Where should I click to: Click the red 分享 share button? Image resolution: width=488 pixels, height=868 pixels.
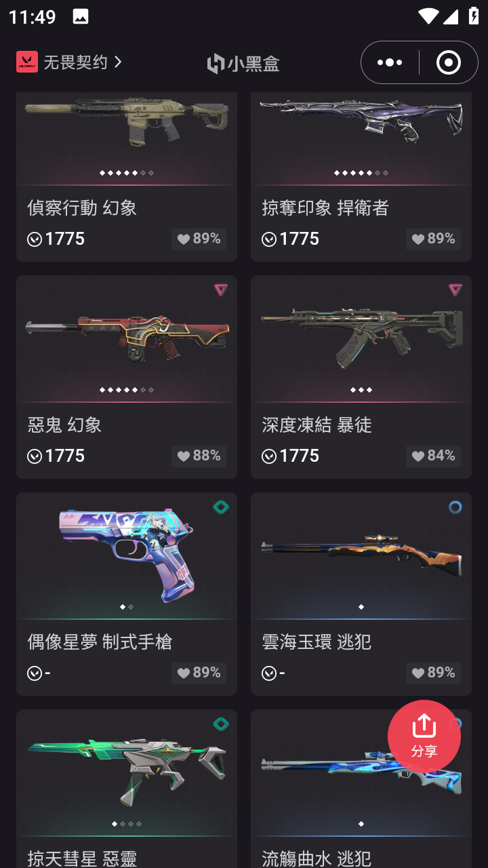click(424, 736)
